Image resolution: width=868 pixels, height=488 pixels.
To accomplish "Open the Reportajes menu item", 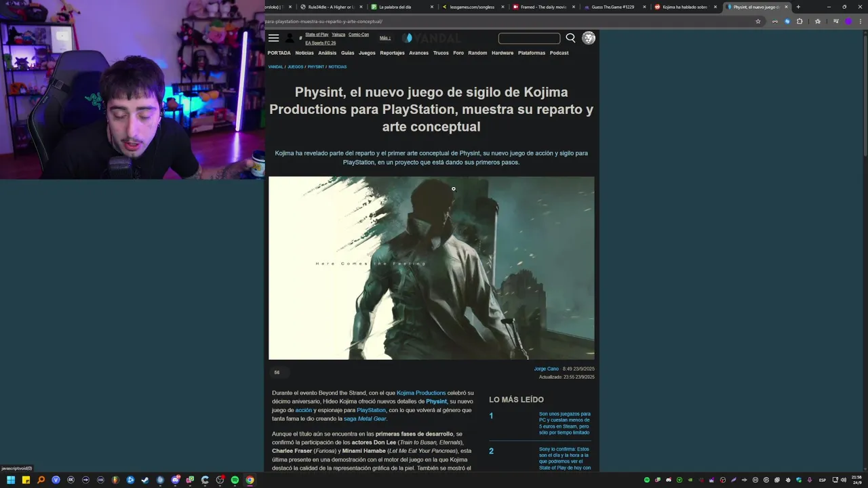I will click(392, 53).
